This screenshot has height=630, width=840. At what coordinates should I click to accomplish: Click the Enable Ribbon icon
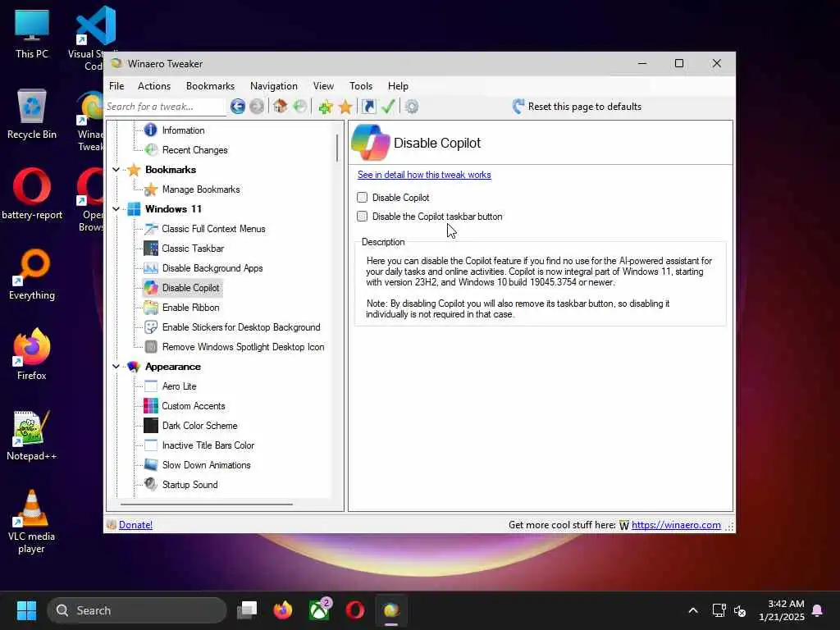pyautogui.click(x=151, y=308)
